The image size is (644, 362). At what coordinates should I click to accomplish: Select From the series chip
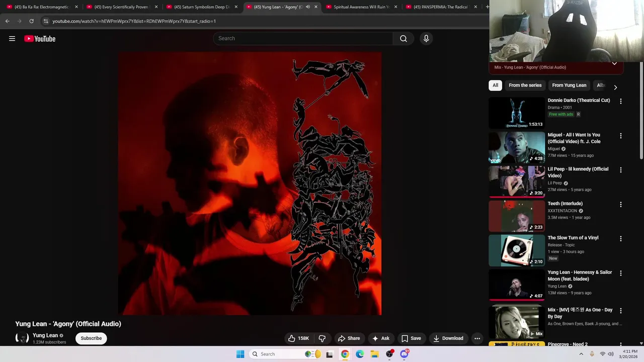point(525,85)
